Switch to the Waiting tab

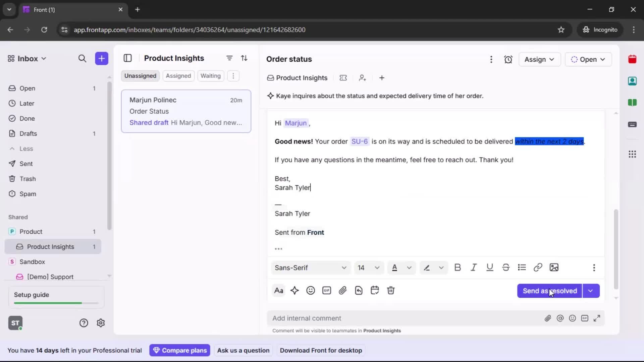click(x=211, y=76)
